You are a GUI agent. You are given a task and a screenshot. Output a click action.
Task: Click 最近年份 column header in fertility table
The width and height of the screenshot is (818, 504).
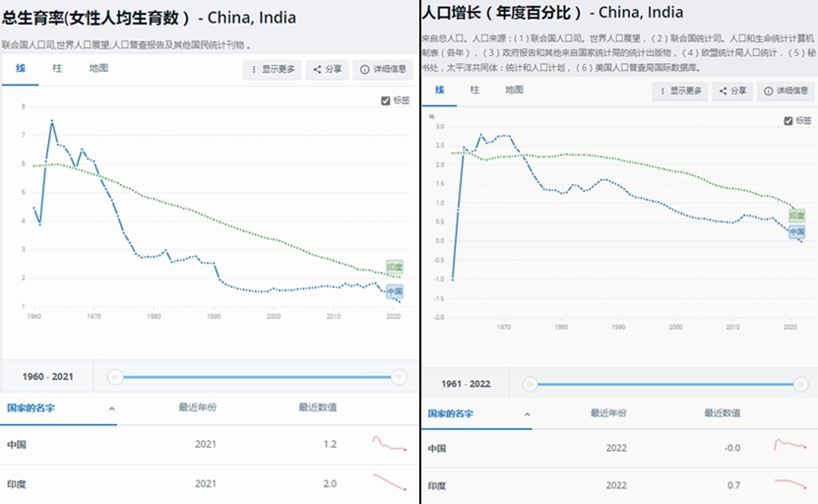(x=196, y=407)
